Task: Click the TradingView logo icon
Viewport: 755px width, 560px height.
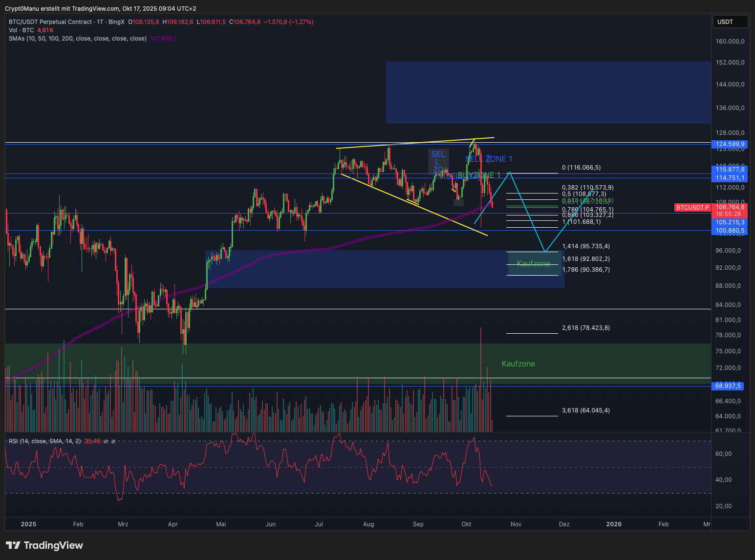Action: 13,545
